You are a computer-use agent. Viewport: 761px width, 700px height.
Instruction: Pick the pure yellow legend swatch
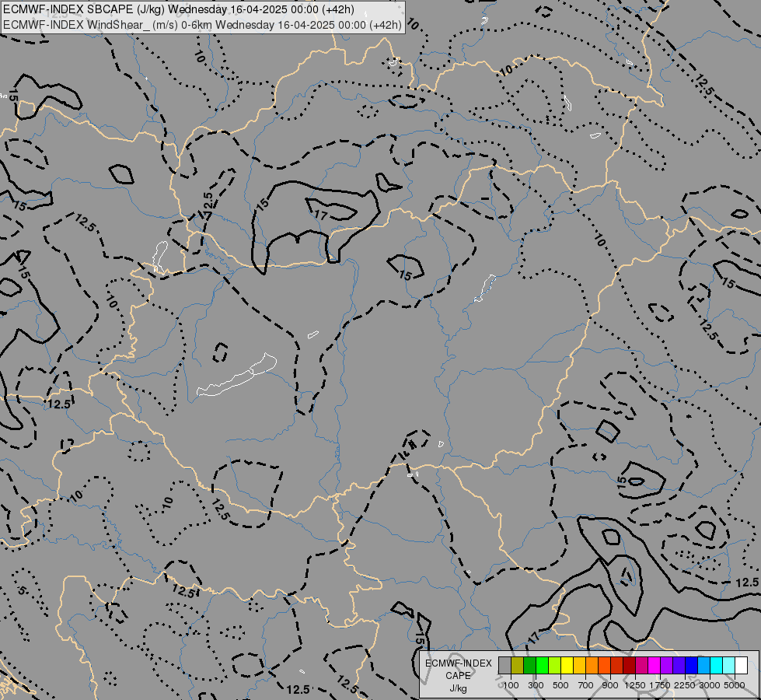(567, 665)
